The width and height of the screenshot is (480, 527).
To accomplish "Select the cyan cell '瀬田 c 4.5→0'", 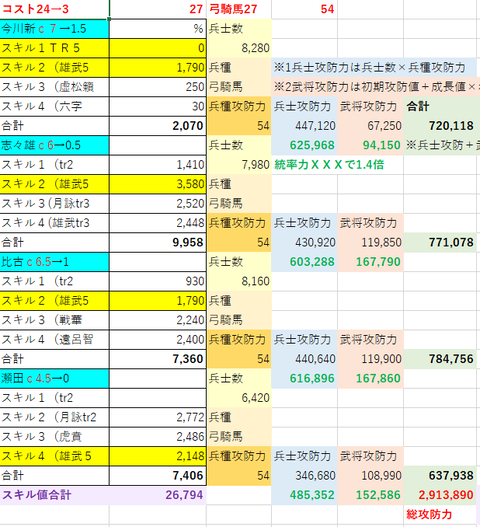I will [x=54, y=379].
